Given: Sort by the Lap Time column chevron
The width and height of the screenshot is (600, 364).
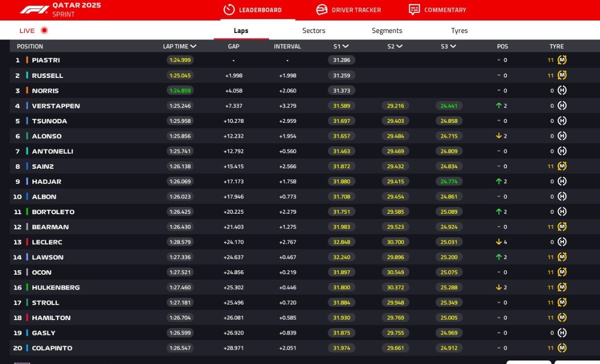Looking at the screenshot, I should (x=193, y=46).
